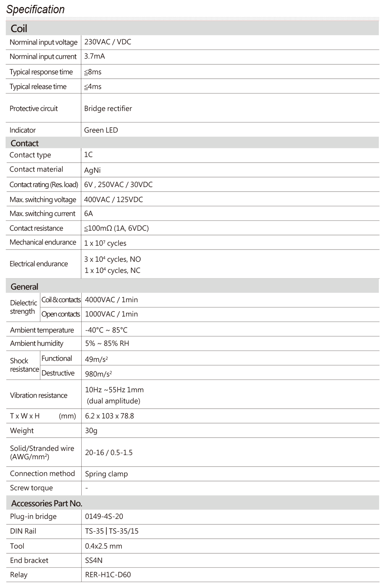Select '≦100mΩ (1A, 6VDC)' value
The width and height of the screenshot is (383, 588).
point(116,228)
